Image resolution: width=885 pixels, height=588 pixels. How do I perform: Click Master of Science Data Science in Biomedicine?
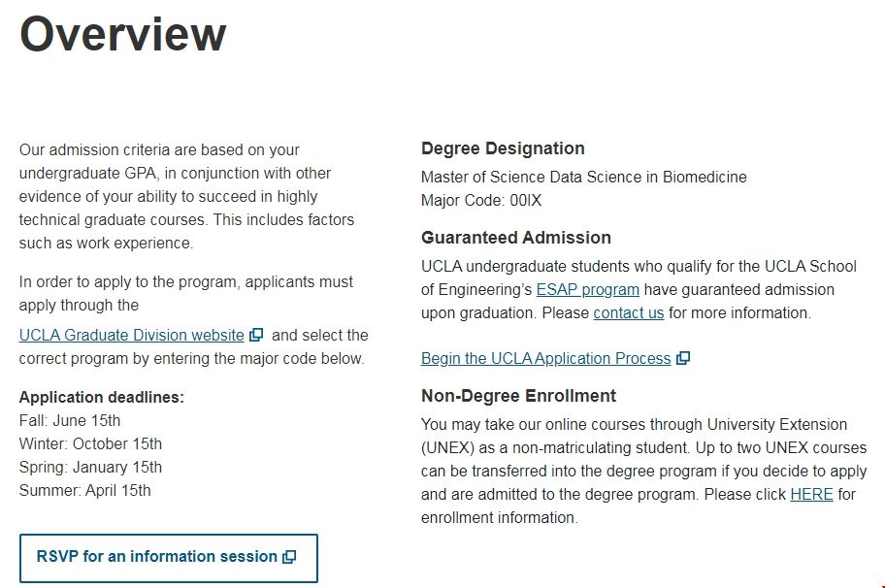(583, 178)
